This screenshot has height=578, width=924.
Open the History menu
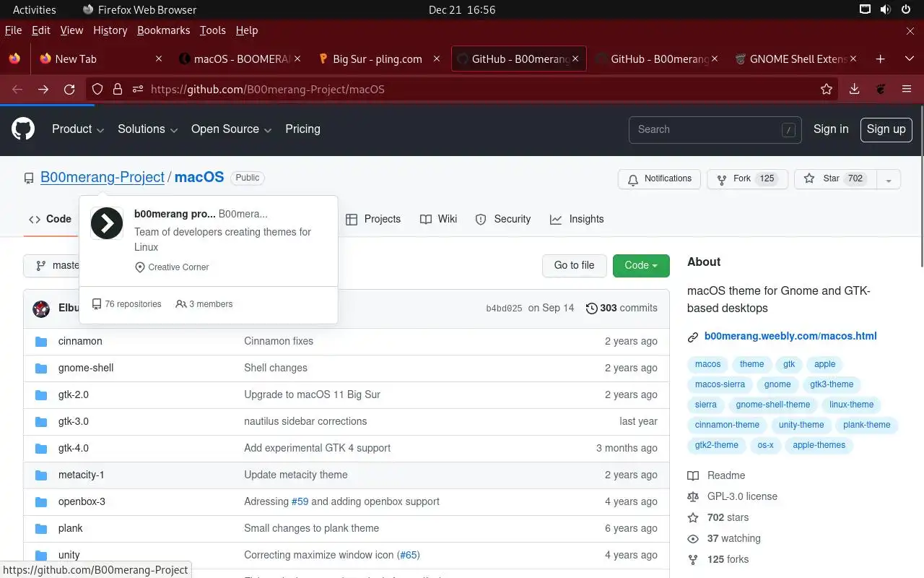pos(110,30)
